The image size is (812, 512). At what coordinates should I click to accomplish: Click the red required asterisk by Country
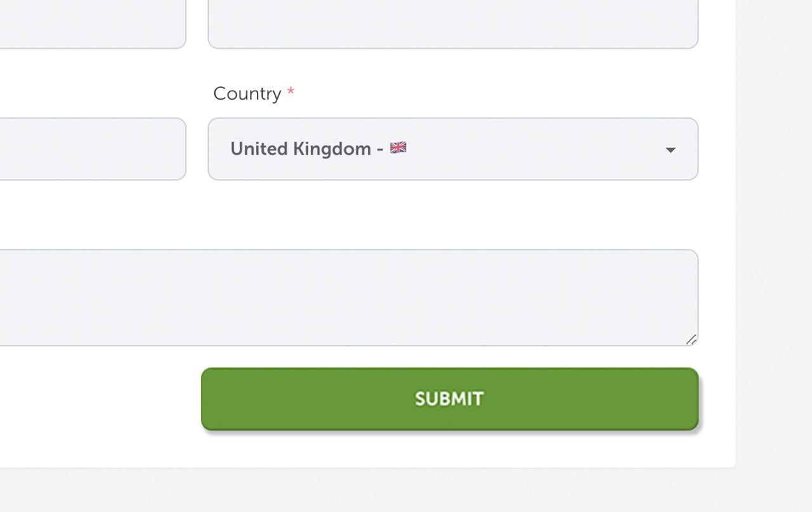(x=291, y=93)
